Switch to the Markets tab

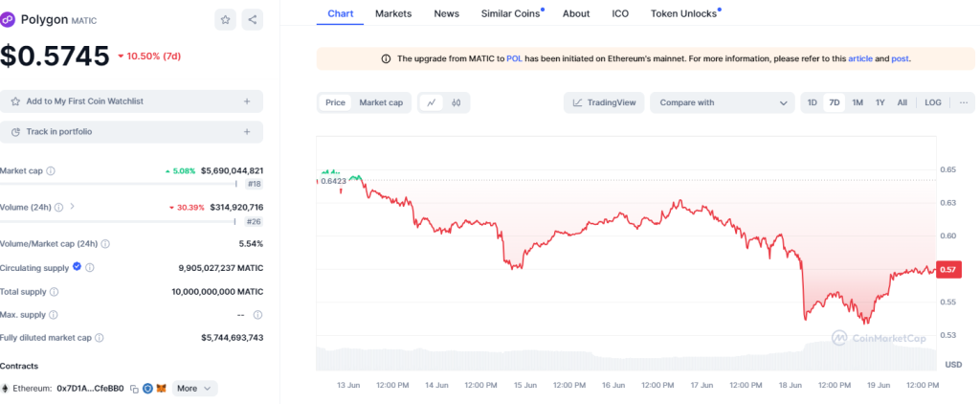coord(393,13)
